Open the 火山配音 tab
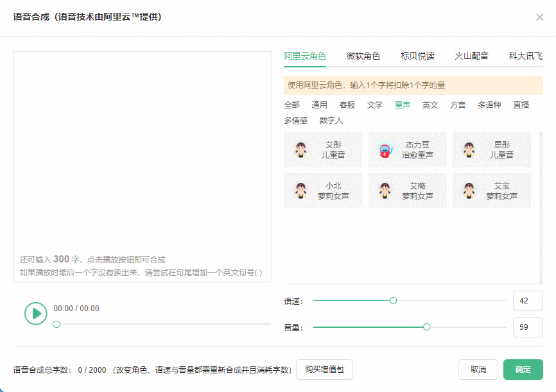The width and height of the screenshot is (556, 392). pyautogui.click(x=472, y=56)
